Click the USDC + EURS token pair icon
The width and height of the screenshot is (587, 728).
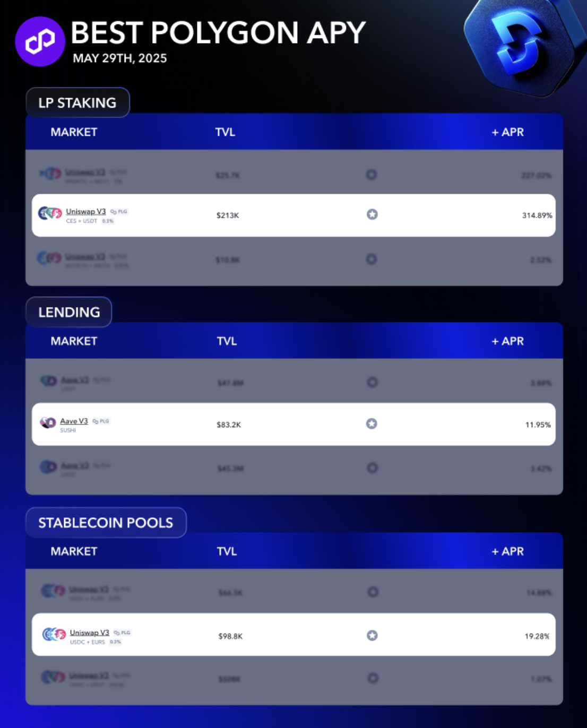(54, 634)
